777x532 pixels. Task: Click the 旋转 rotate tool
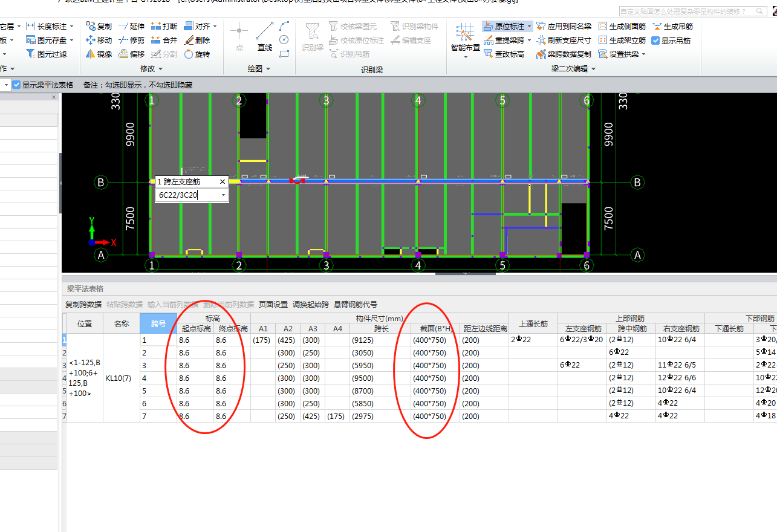coord(197,54)
